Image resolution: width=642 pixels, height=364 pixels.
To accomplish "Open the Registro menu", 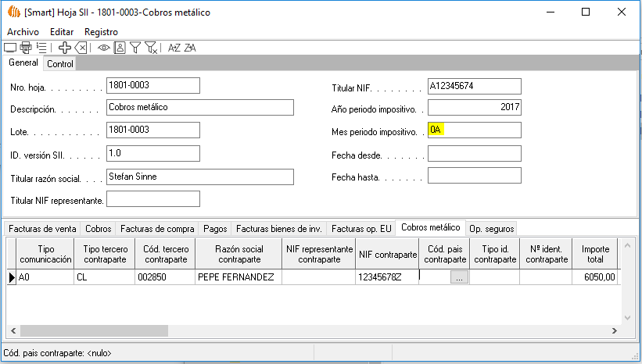I will pyautogui.click(x=101, y=31).
